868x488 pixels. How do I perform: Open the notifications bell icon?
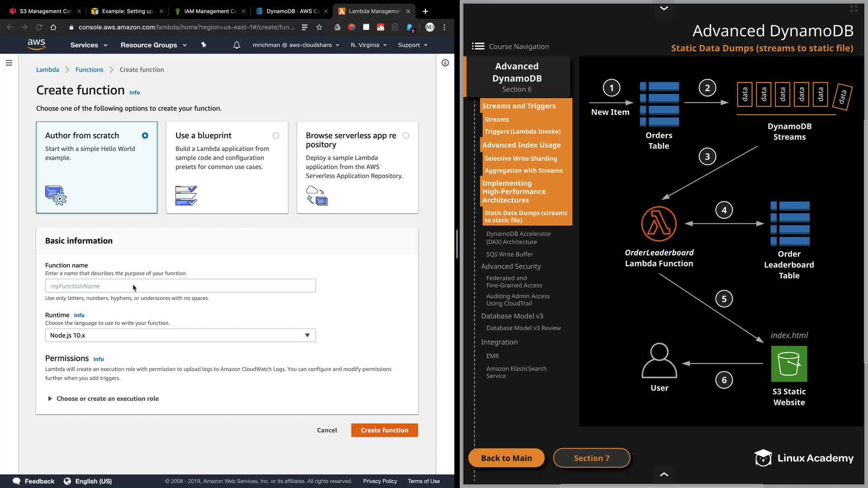(236, 45)
